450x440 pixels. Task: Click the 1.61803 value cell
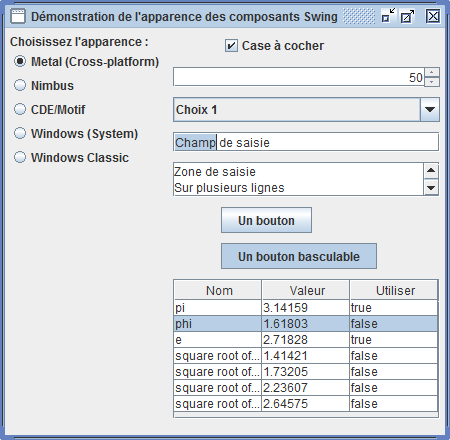tap(306, 324)
